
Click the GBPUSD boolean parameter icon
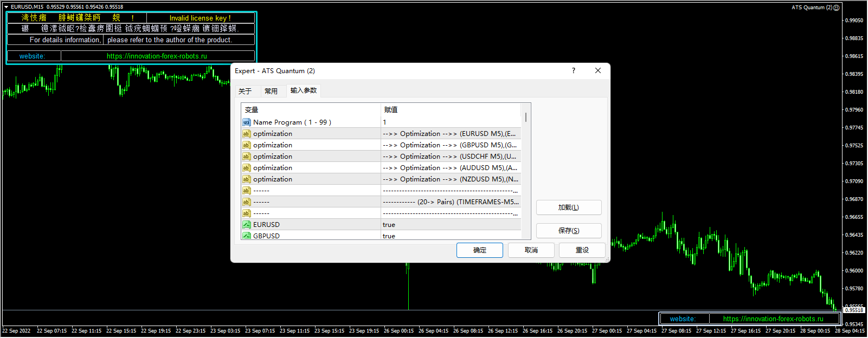coord(246,236)
